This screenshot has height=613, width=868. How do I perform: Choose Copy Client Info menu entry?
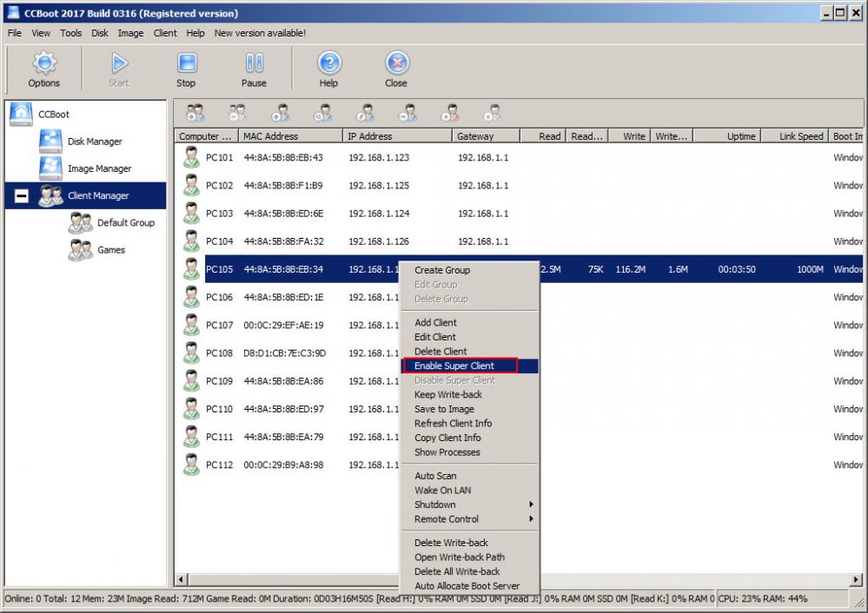tap(469, 438)
